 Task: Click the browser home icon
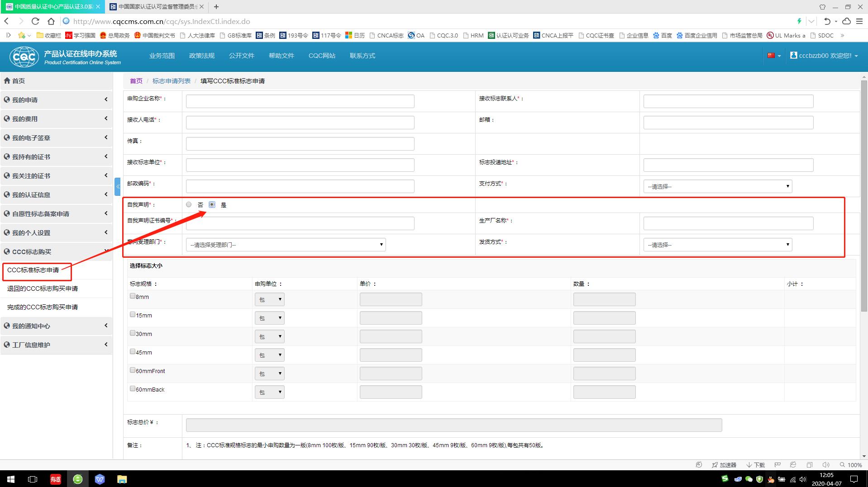tap(51, 21)
